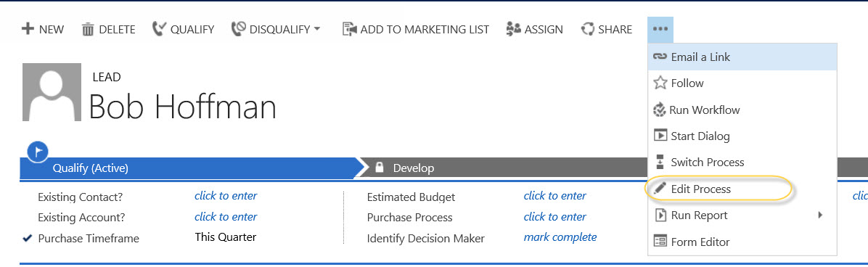The width and height of the screenshot is (868, 267).
Task: Click the Develop stage lock icon
Action: coord(379,168)
